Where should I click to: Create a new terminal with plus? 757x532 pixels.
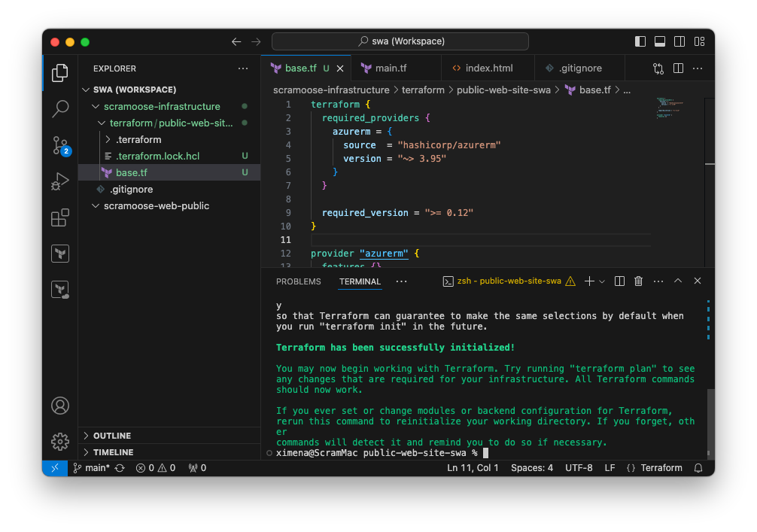(x=589, y=281)
